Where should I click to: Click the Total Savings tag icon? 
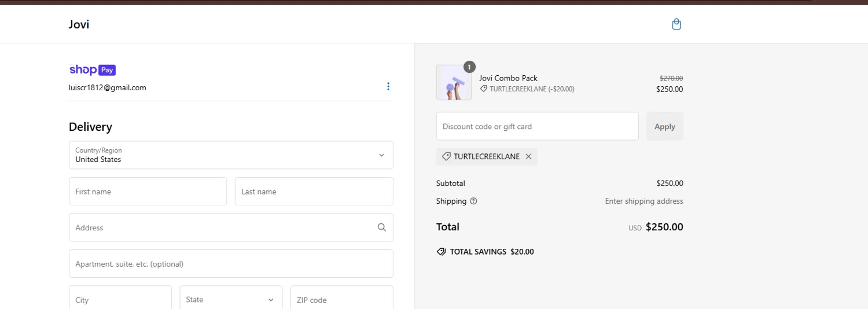[441, 252]
